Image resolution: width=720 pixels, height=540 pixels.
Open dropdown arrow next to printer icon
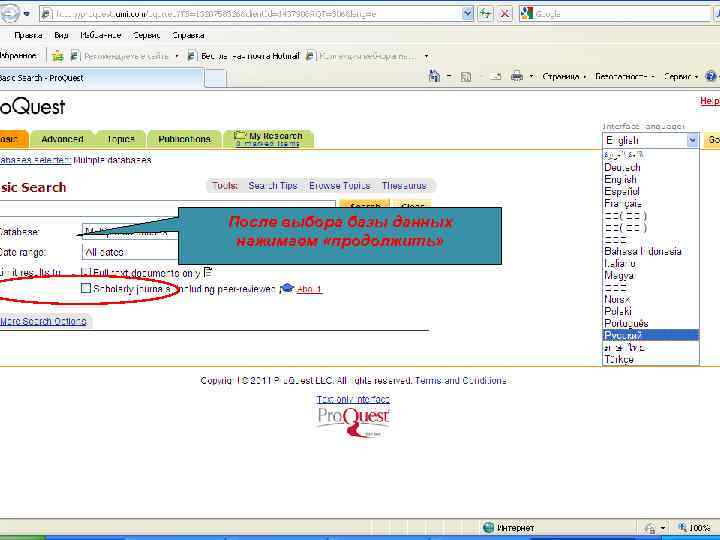point(531,76)
